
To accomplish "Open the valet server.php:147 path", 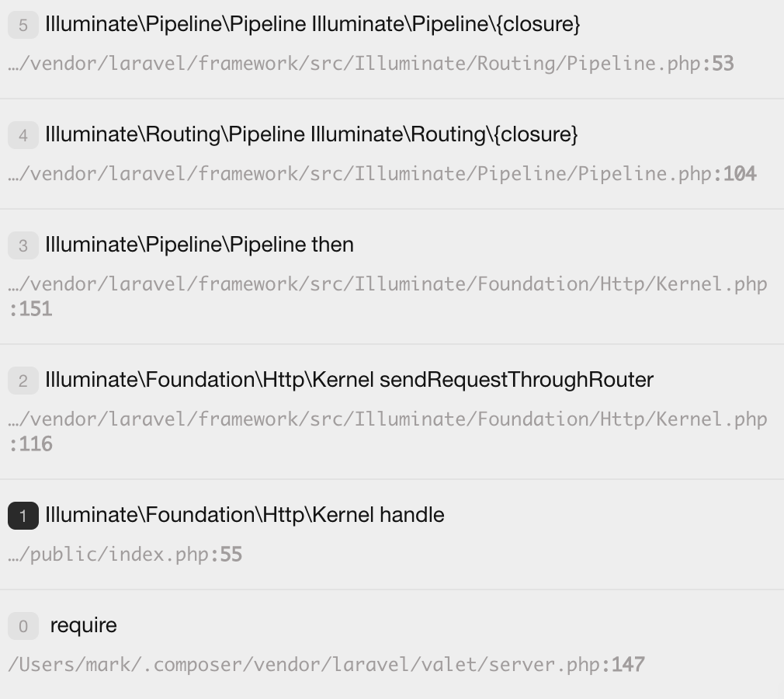I will 326,664.
